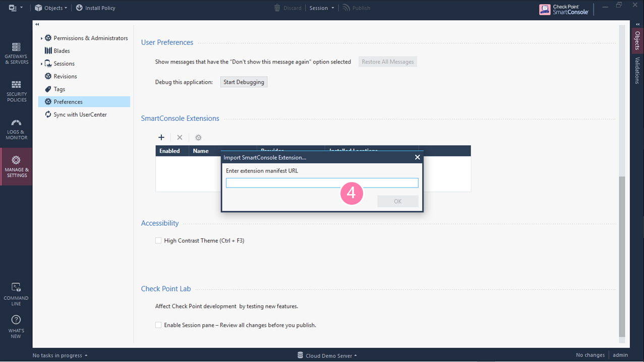Open the What's New panel
Screen dimensions: 644x362
tap(16, 327)
